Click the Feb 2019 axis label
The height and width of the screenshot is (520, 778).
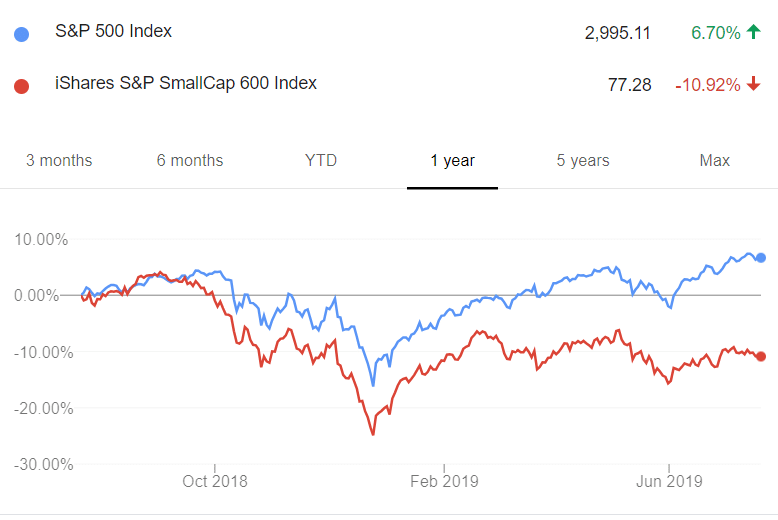(x=444, y=481)
